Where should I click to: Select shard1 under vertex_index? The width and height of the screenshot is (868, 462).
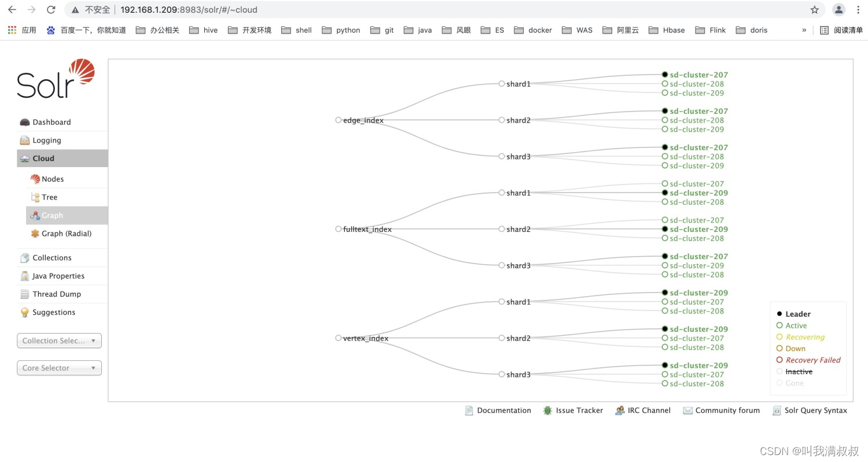pos(514,302)
